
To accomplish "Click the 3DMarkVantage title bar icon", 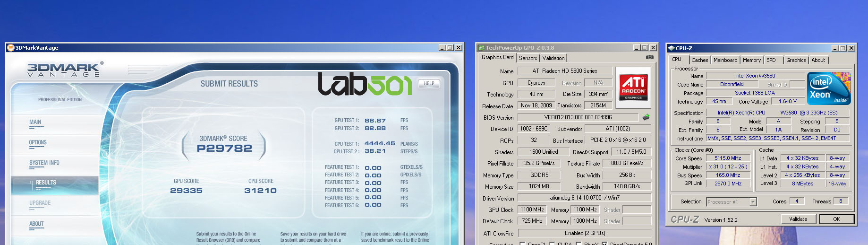I will [x=10, y=48].
